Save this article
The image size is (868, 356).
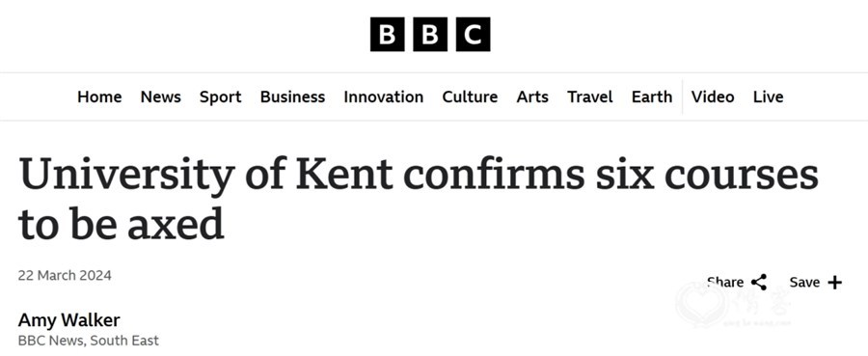815,283
